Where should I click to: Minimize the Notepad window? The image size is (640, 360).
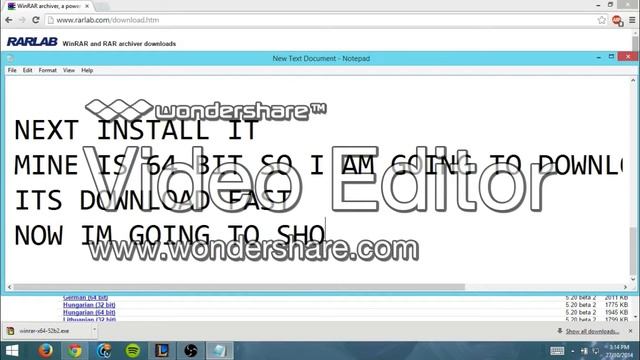pos(598,58)
